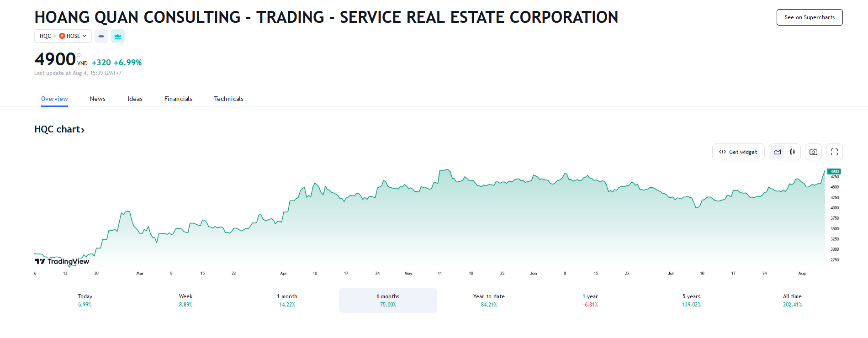Switch chart to candlestick style

[793, 152]
